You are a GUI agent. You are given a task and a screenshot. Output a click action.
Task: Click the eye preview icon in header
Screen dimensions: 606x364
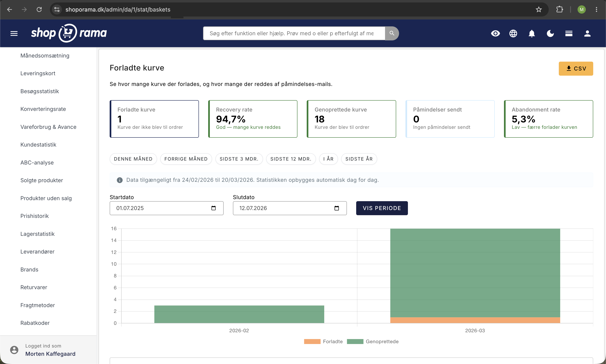[x=495, y=33]
